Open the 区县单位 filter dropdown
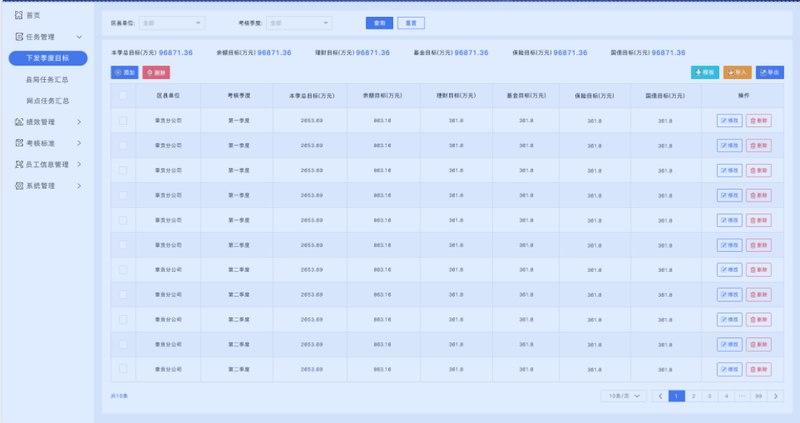The image size is (800, 423). [172, 23]
